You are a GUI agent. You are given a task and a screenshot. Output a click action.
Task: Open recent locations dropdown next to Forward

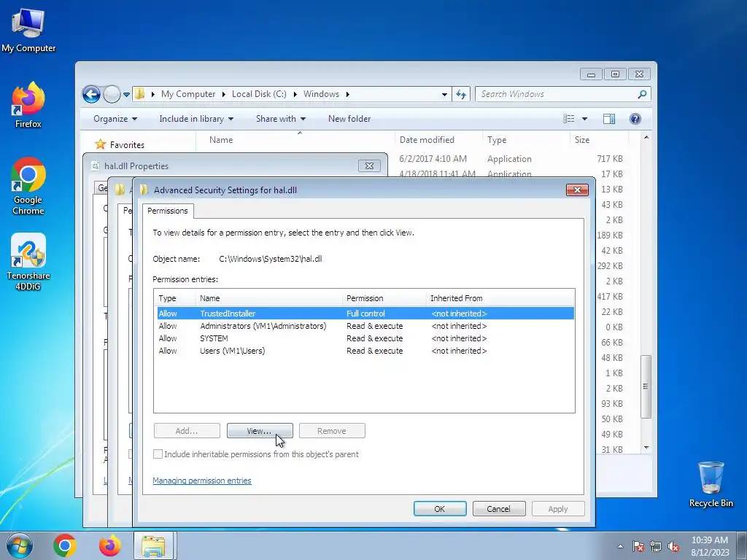pos(126,94)
